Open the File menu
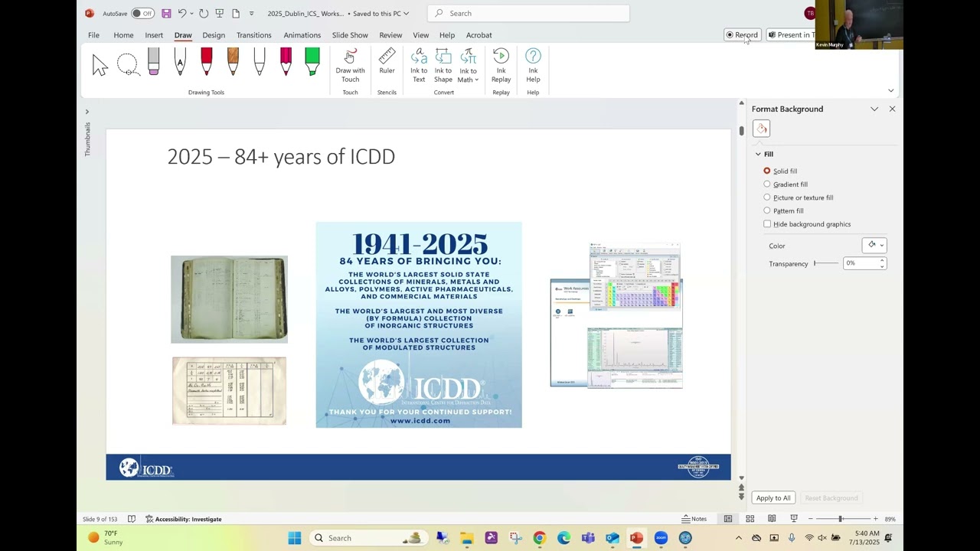Viewport: 980px width, 551px height. (93, 35)
